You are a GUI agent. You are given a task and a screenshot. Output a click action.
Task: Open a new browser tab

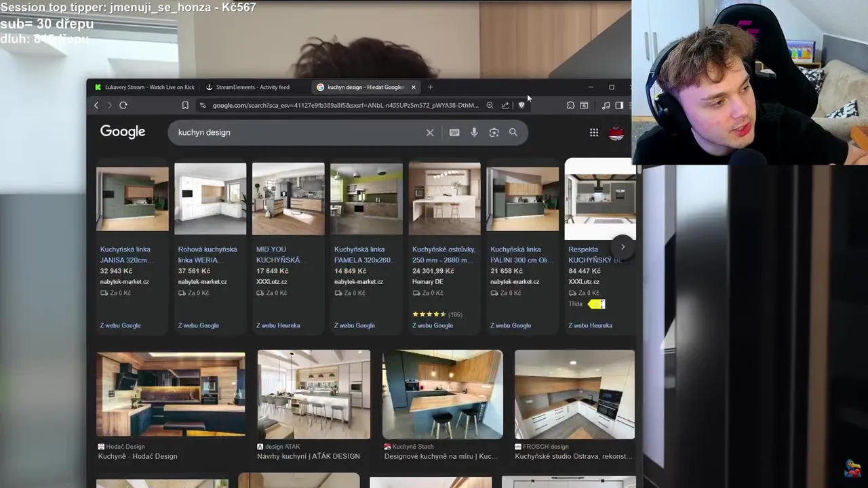[x=430, y=87]
